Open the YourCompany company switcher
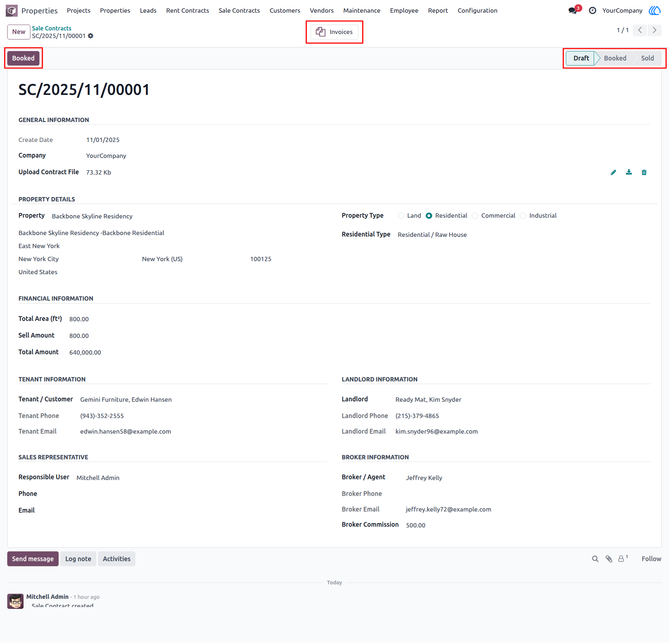Viewport: 669px width, 644px height. [x=622, y=11]
